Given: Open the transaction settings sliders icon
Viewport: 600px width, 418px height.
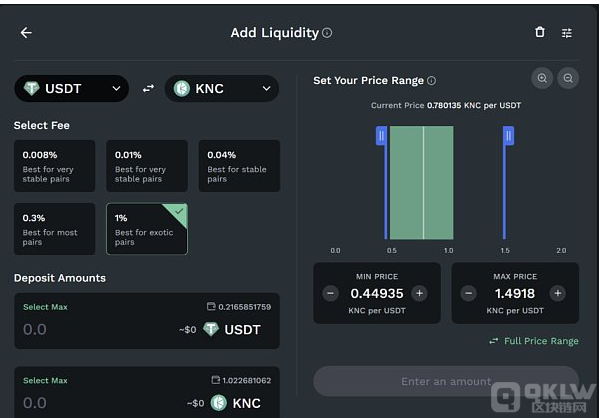Looking at the screenshot, I should 567,33.
